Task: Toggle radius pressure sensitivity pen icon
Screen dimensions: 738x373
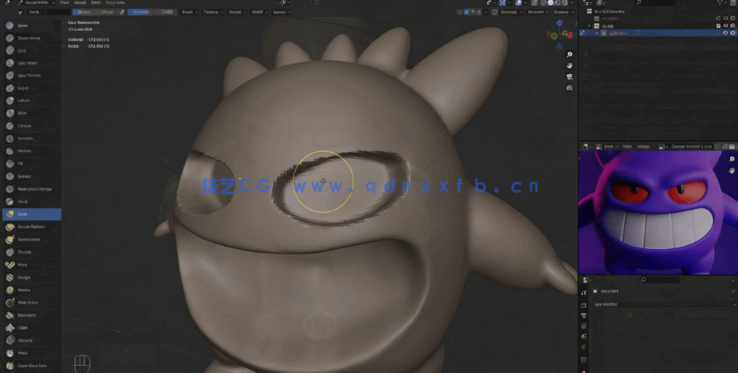Action: click(x=122, y=12)
